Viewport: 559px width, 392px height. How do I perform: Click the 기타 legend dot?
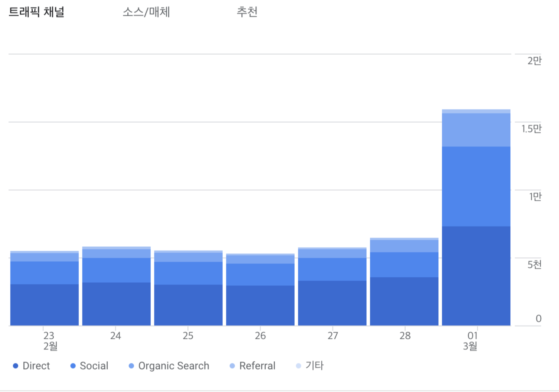pos(298,366)
